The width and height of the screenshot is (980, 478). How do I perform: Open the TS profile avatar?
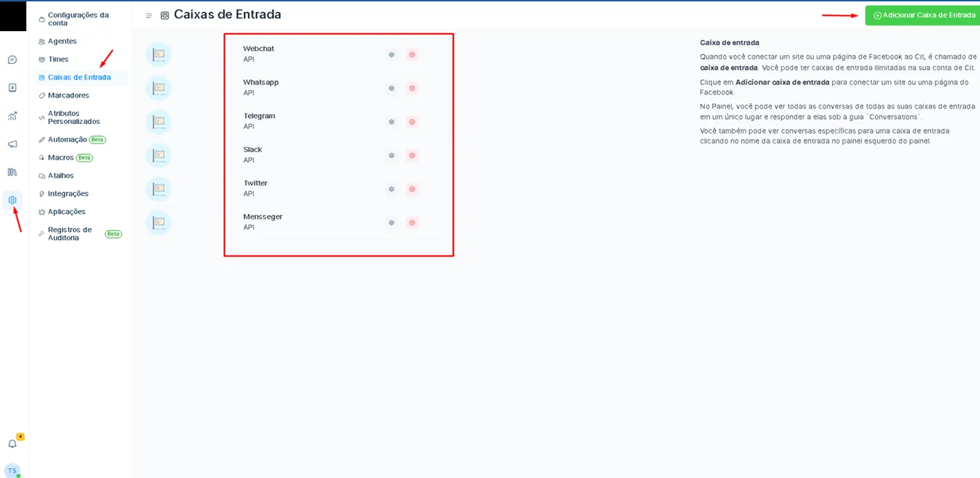12,470
